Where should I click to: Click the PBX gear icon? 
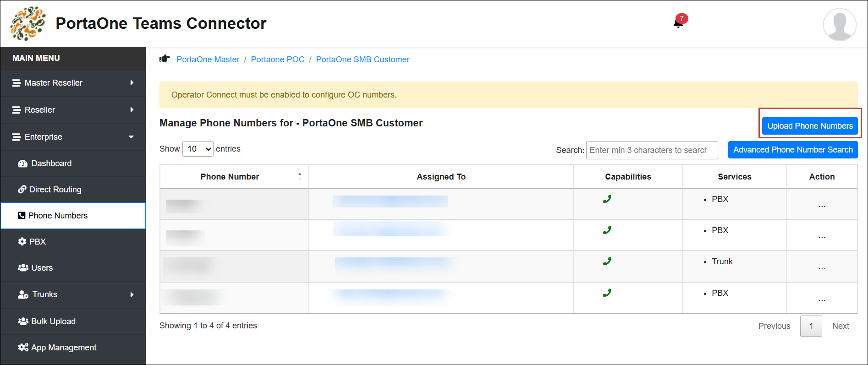pyautogui.click(x=22, y=241)
